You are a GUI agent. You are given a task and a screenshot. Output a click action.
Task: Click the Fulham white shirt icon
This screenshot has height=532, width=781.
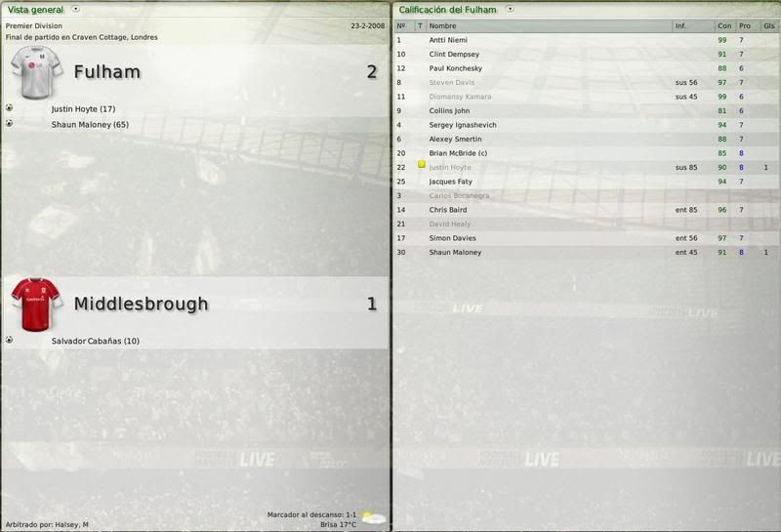tap(36, 72)
